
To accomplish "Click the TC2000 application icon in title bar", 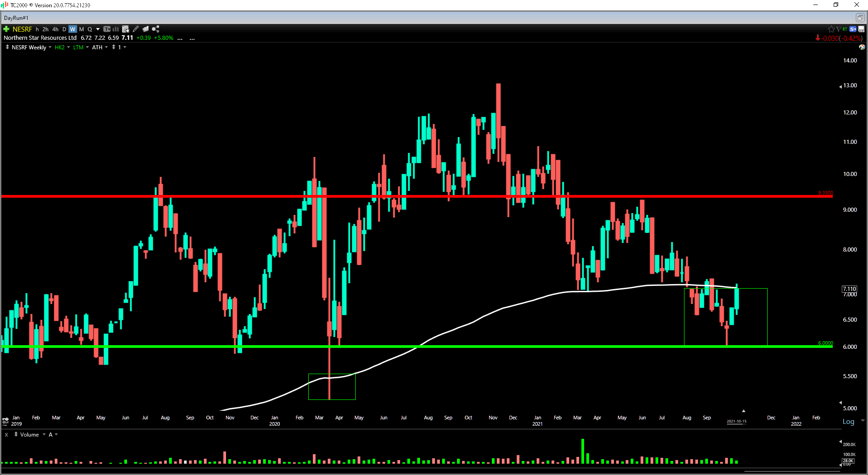I will (5, 5).
